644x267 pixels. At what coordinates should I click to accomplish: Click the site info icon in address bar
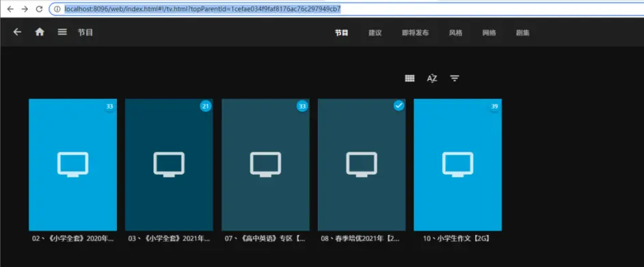point(57,9)
